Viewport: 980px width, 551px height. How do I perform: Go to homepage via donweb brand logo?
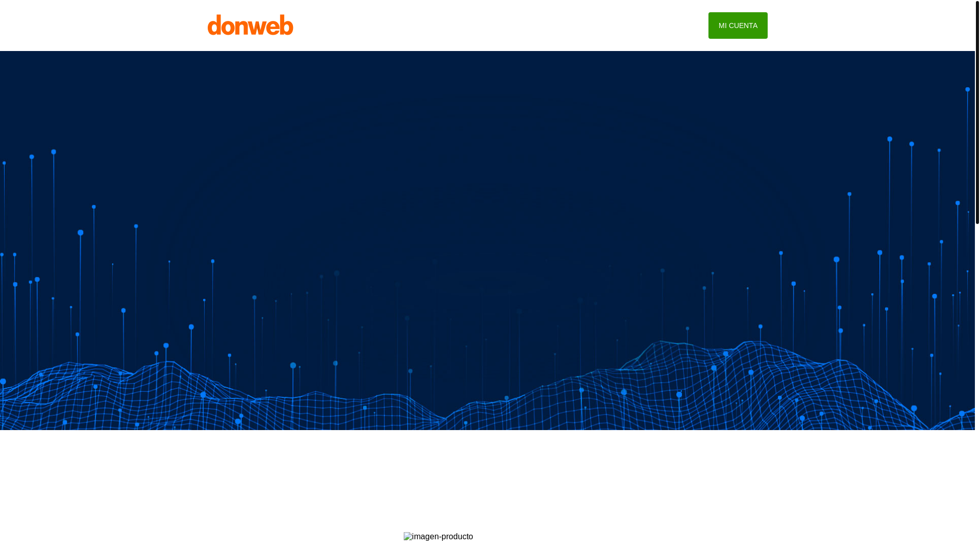[x=250, y=25]
